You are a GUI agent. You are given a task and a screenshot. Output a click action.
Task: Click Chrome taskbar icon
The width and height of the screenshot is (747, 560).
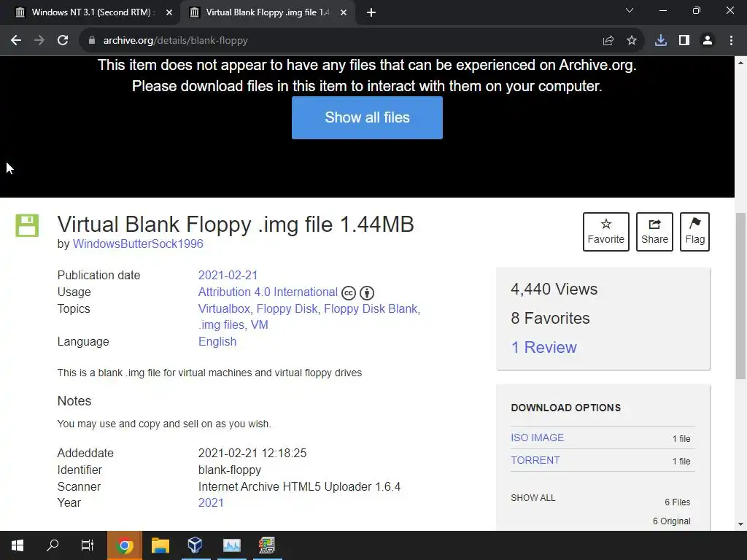124,545
